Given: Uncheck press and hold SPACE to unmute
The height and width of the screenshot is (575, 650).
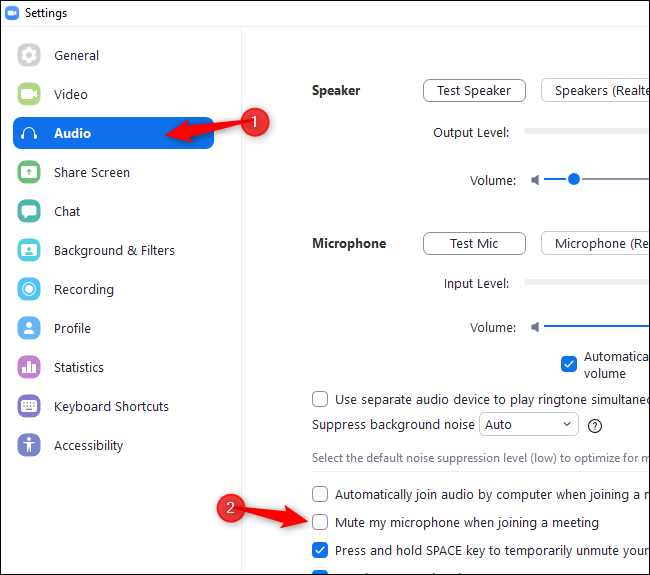Looking at the screenshot, I should [320, 549].
